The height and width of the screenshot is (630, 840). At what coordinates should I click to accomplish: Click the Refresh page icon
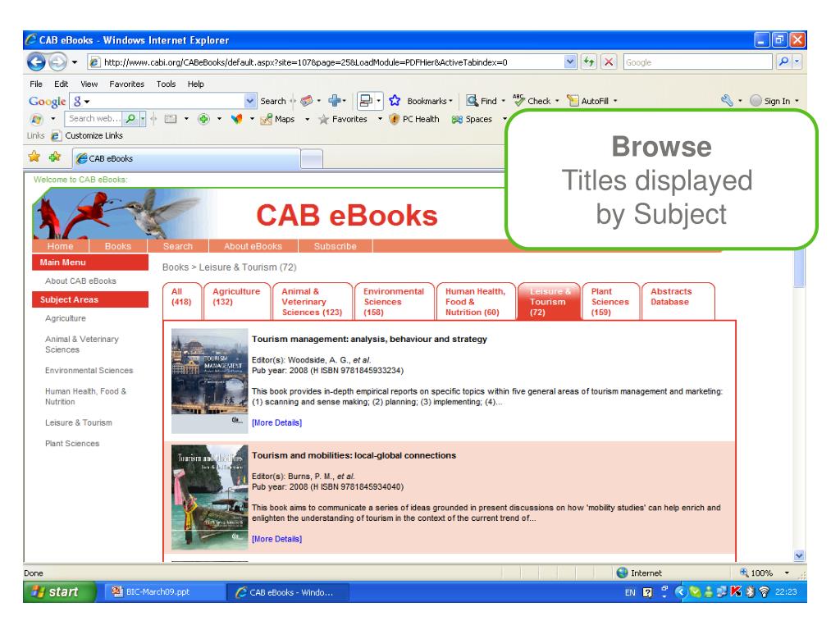(x=589, y=62)
